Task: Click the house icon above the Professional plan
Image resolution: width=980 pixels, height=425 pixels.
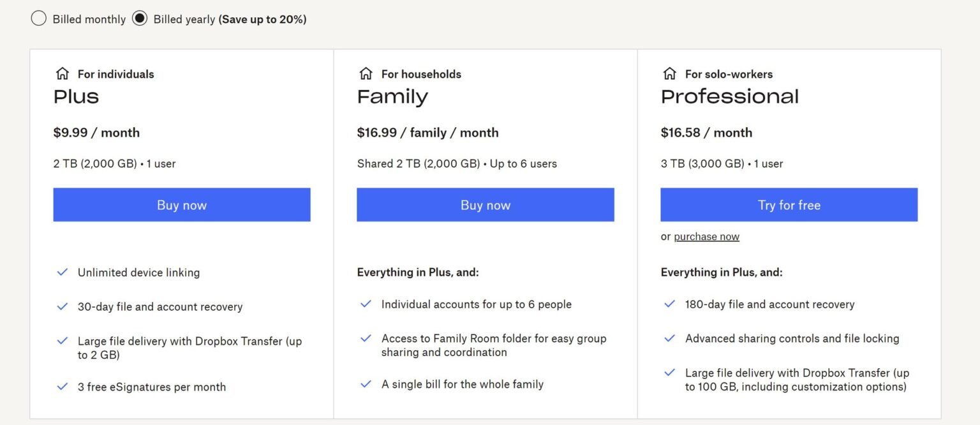Action: [x=669, y=73]
